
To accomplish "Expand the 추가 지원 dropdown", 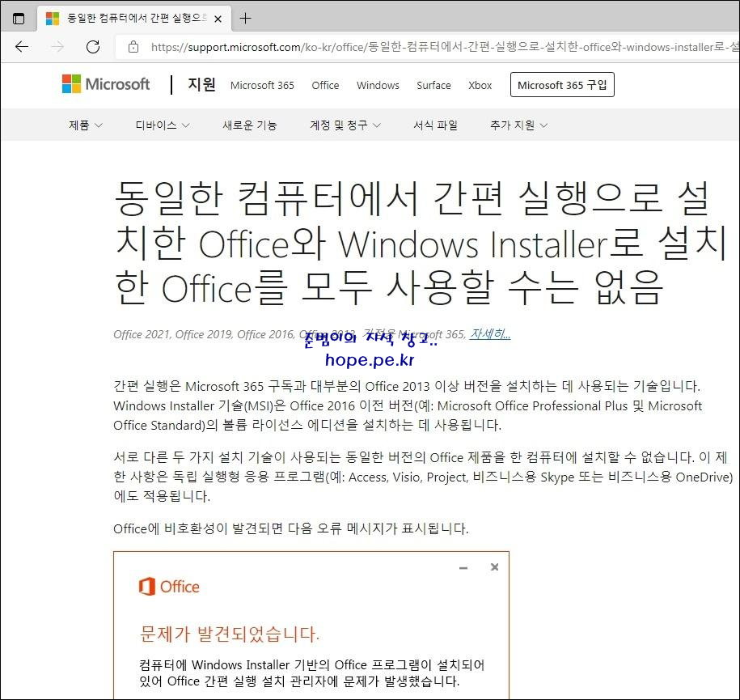I will 518,125.
